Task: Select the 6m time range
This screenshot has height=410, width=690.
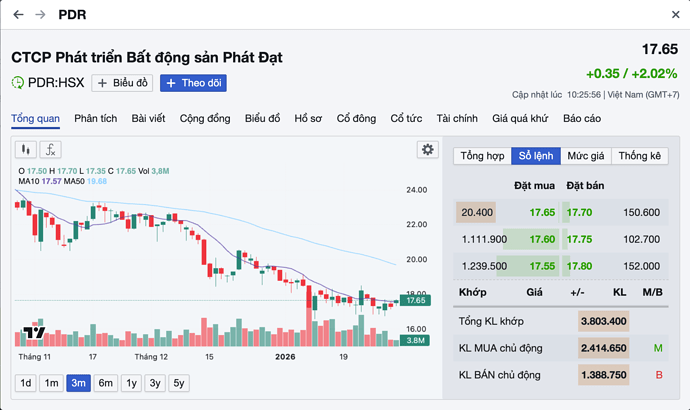Action: click(105, 383)
